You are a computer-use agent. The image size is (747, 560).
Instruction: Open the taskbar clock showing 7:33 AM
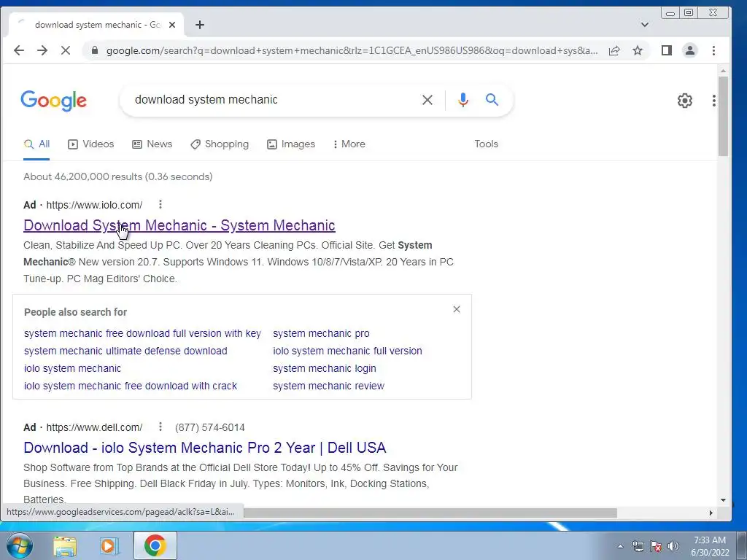[x=710, y=546]
